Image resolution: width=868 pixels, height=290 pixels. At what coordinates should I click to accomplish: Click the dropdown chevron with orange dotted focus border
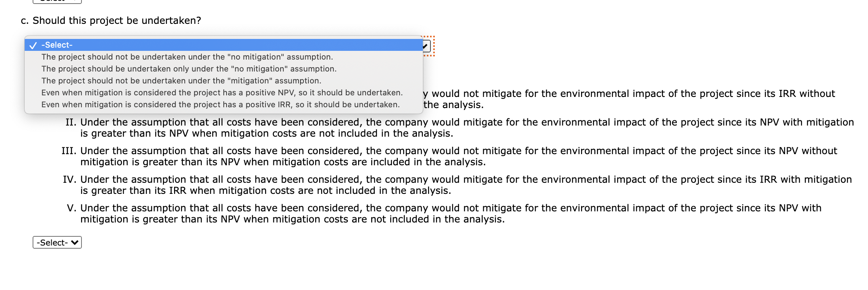[426, 46]
